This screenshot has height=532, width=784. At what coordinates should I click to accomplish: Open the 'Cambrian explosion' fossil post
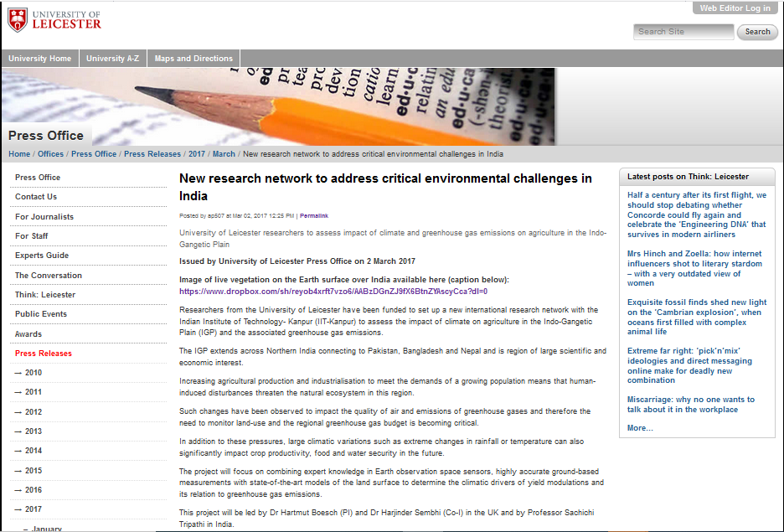(697, 317)
